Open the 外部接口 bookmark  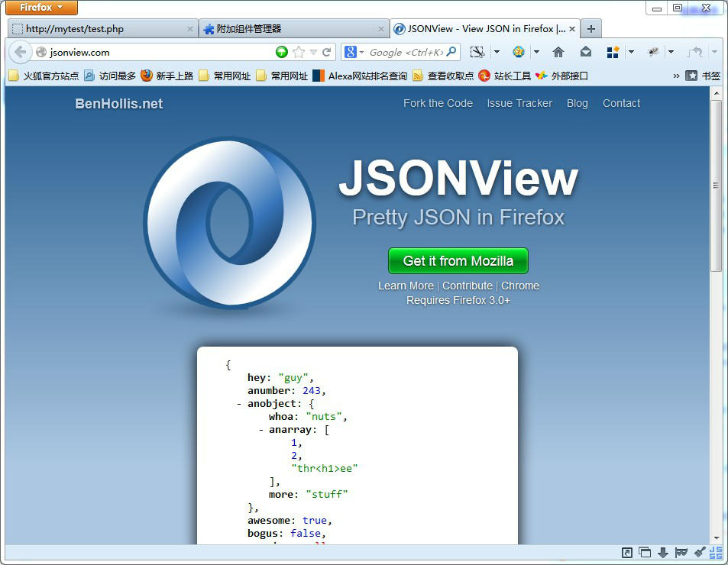(561, 76)
